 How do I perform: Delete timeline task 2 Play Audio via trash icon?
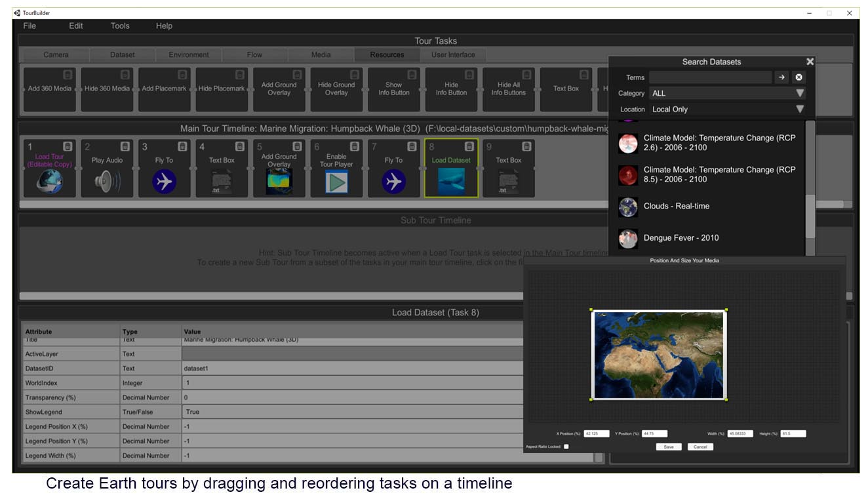(125, 146)
